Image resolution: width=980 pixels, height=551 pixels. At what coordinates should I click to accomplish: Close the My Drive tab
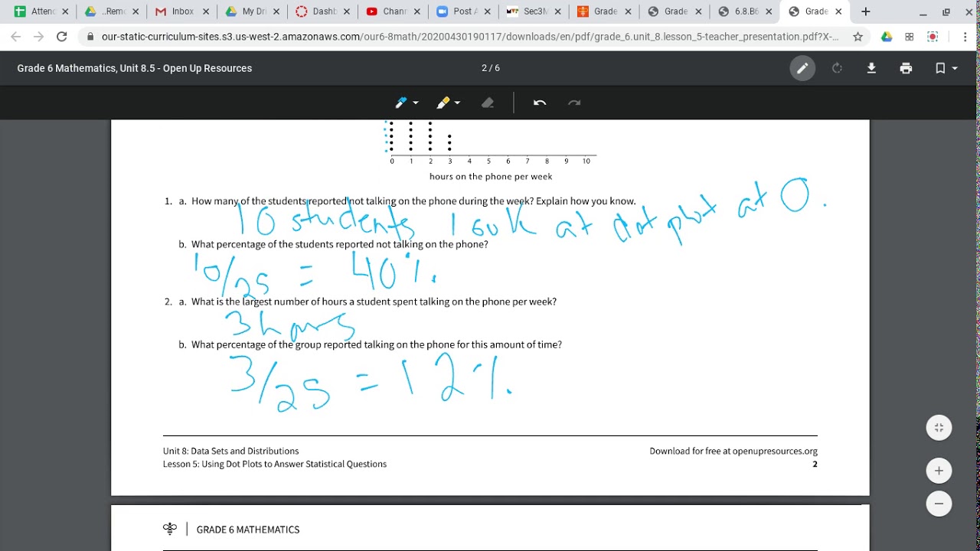(276, 11)
